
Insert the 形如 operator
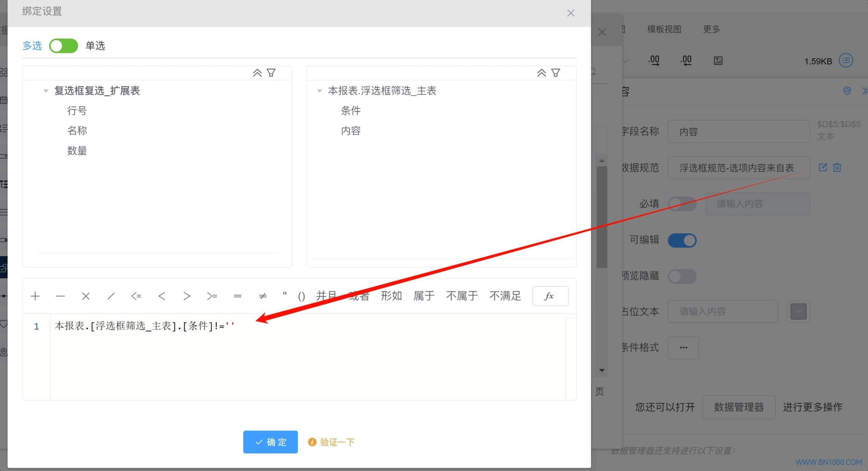(391, 296)
